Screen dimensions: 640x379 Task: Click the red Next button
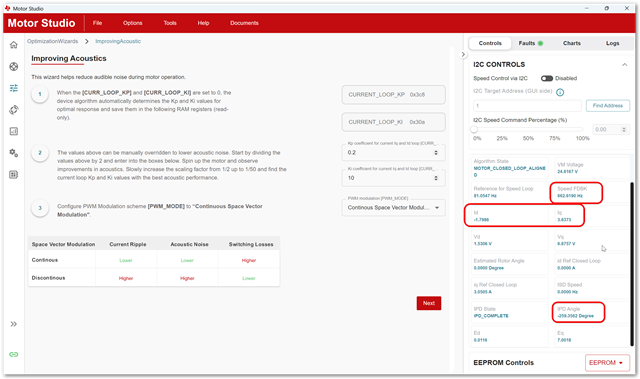coord(429,303)
